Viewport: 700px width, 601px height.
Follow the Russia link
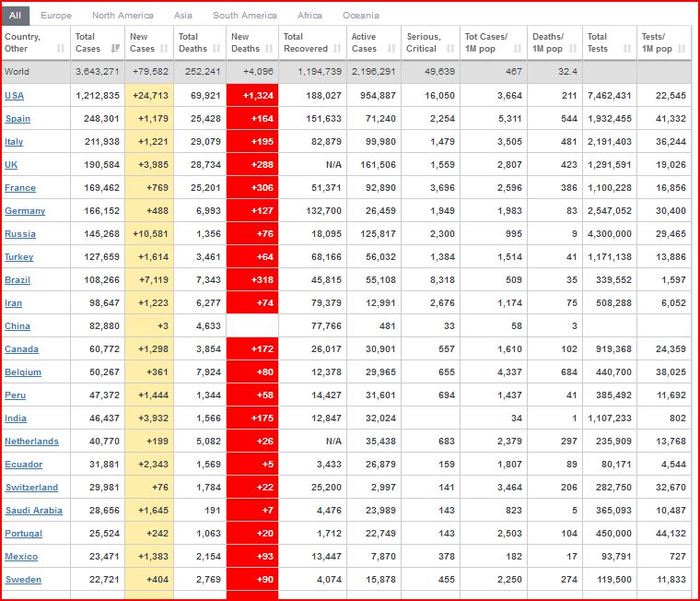[20, 234]
